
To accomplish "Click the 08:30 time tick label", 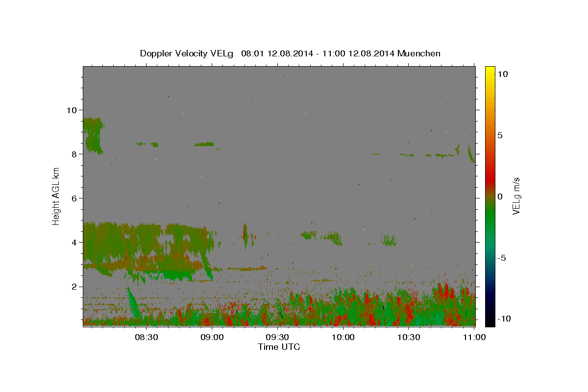I will tap(146, 337).
